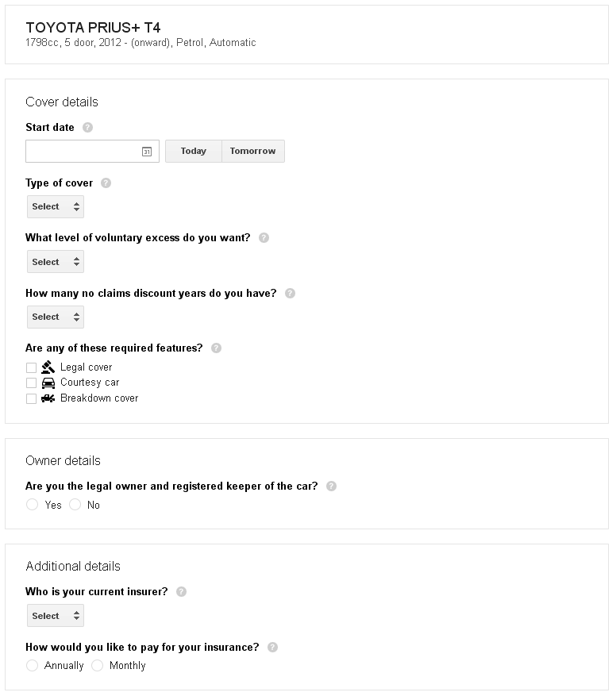Viewport: 616px width, 696px height.
Task: Open help for current insurer question
Action: coord(181,592)
